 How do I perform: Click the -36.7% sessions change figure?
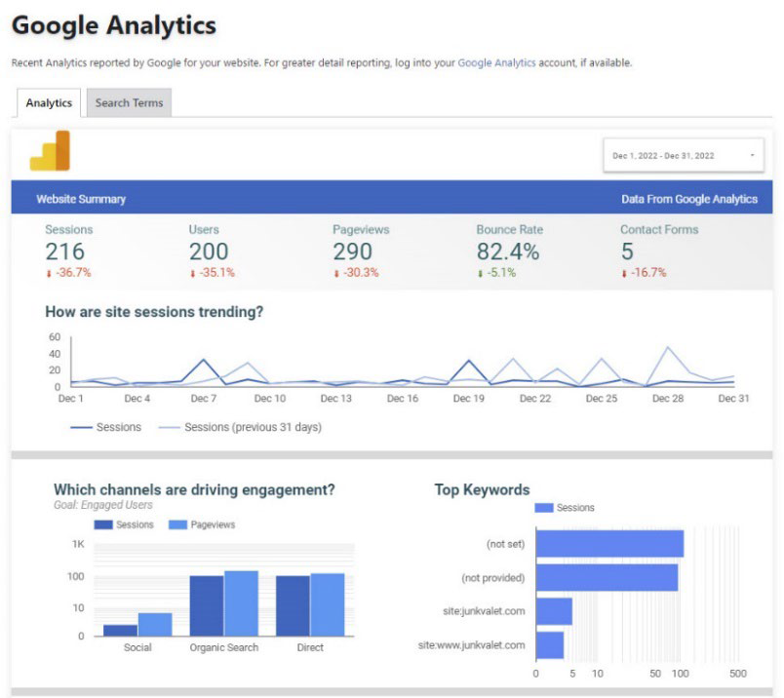73,273
